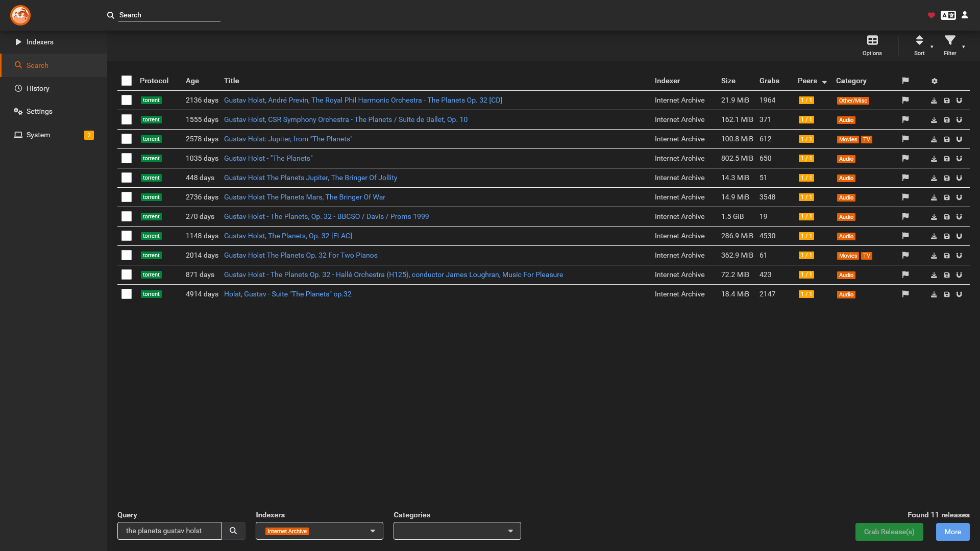Open magnet link for Mars Bringer Of War
This screenshot has width=980, height=551.
(959, 197)
